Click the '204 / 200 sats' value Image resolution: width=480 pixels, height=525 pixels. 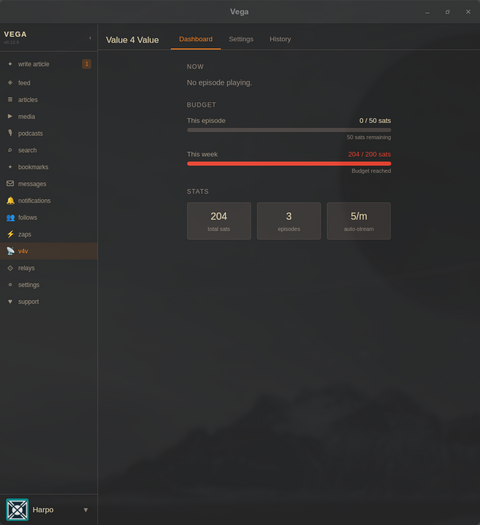369,154
